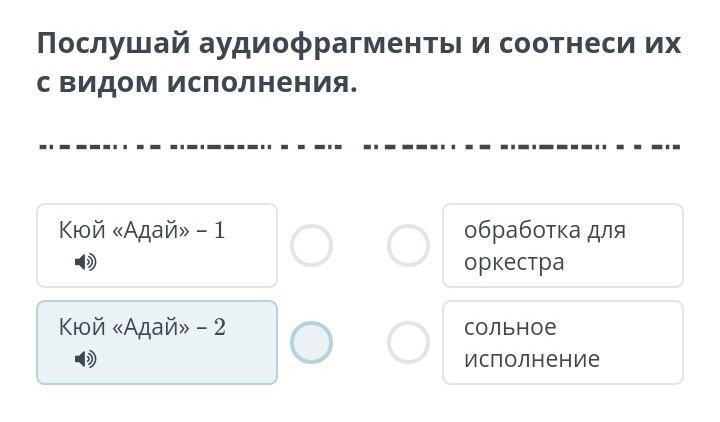Image resolution: width=720 pixels, height=422 pixels.
Task: Play audio speaker icon for Кюй «Адай» – 1
Action: (x=85, y=262)
